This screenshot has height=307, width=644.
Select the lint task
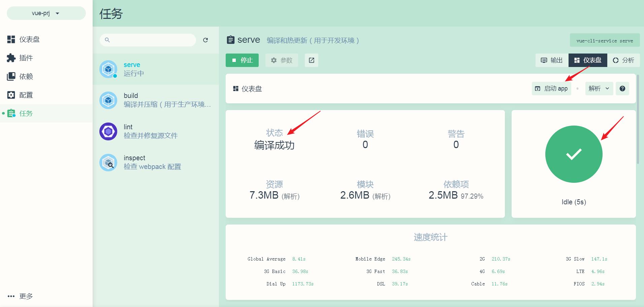pyautogui.click(x=156, y=131)
